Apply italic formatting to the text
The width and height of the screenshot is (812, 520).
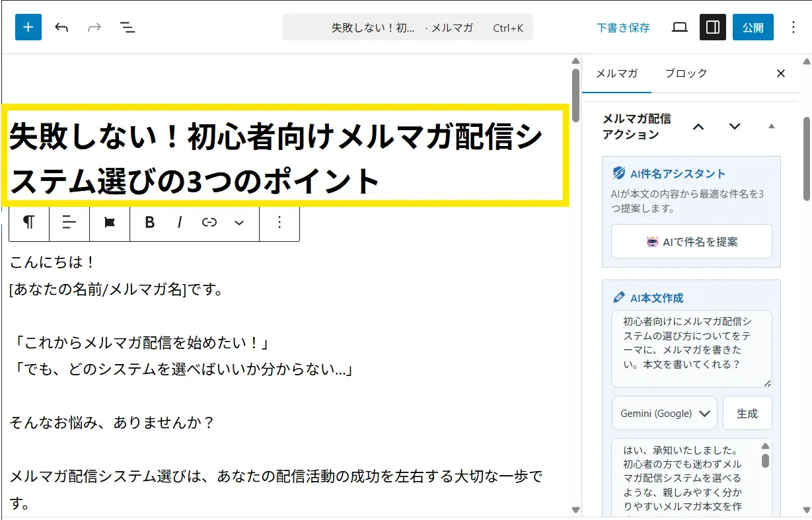click(180, 223)
